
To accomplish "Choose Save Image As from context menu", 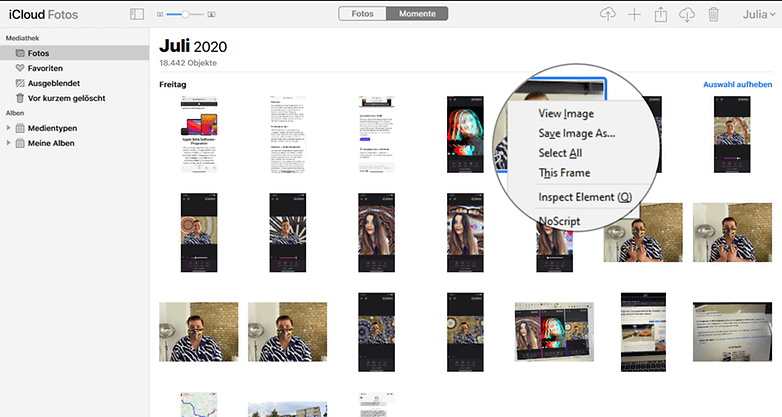I will pyautogui.click(x=576, y=133).
